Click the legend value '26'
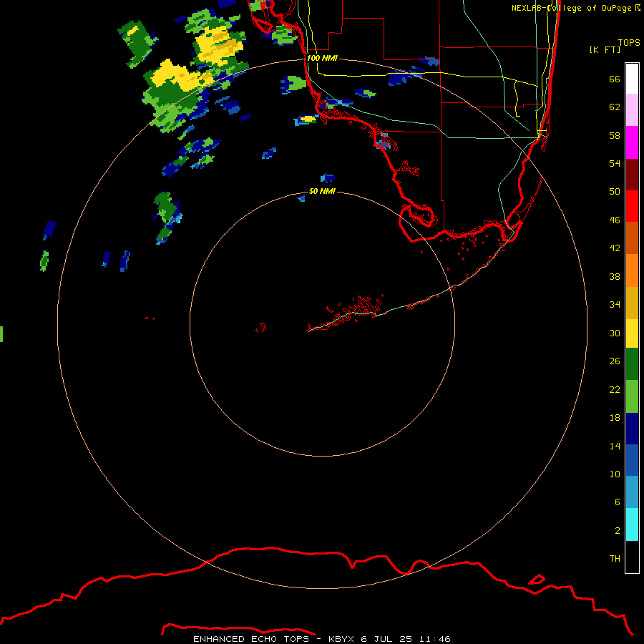The width and height of the screenshot is (644, 644). point(615,361)
